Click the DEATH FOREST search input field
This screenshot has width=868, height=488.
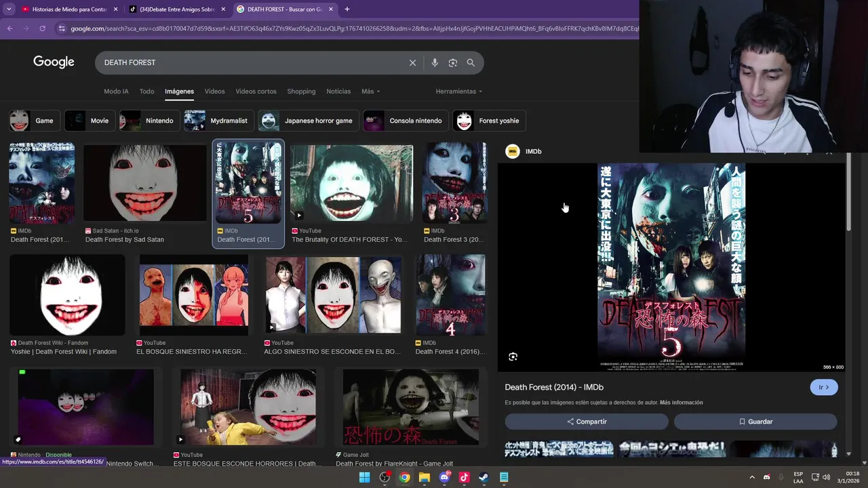pyautogui.click(x=251, y=62)
